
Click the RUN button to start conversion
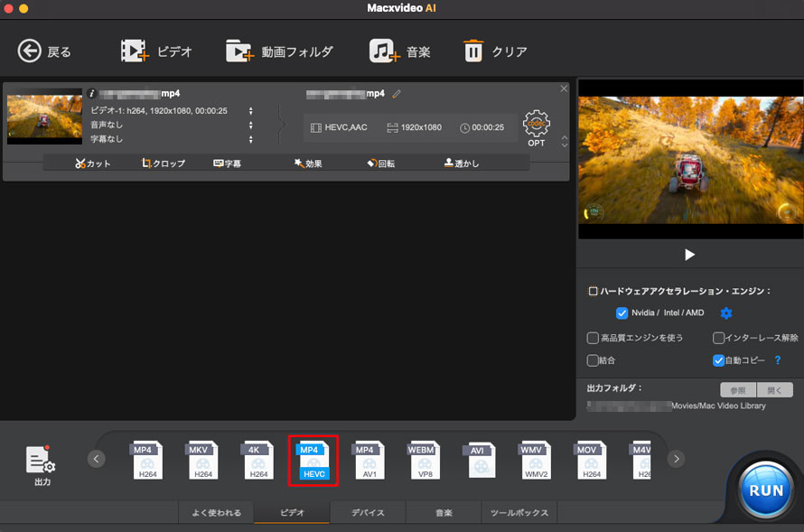764,490
